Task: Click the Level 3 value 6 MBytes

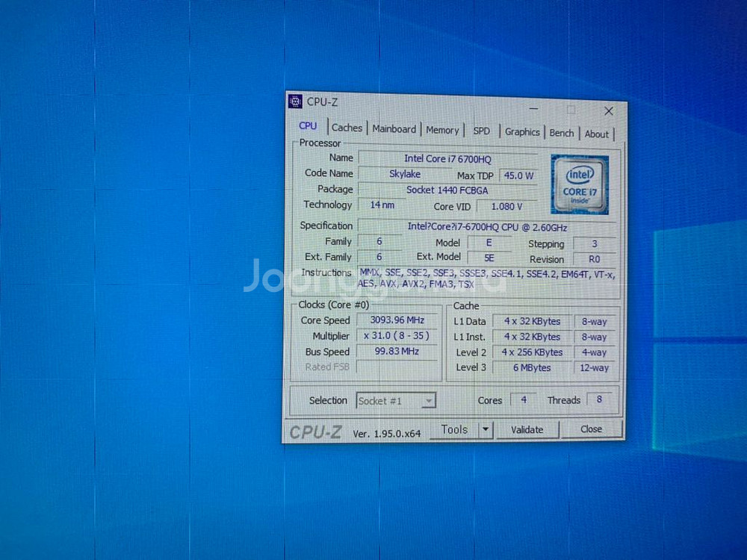Action: pos(532,368)
